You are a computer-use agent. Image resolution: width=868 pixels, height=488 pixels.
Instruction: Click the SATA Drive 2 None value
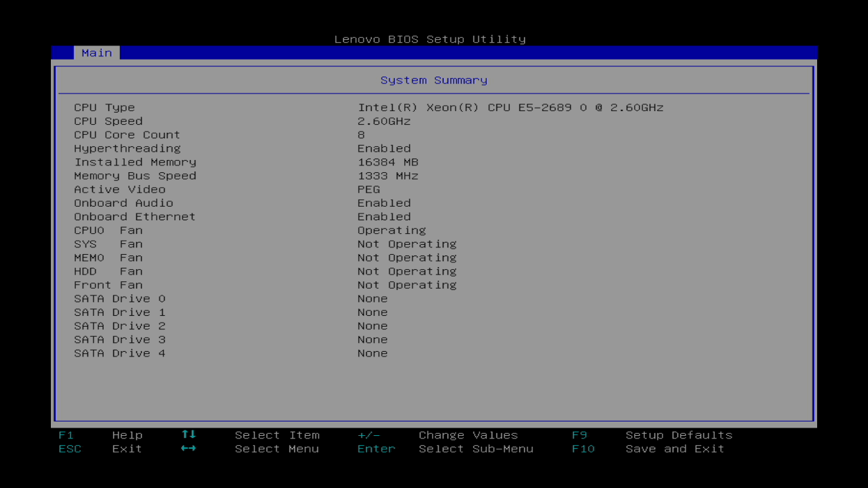coord(373,325)
